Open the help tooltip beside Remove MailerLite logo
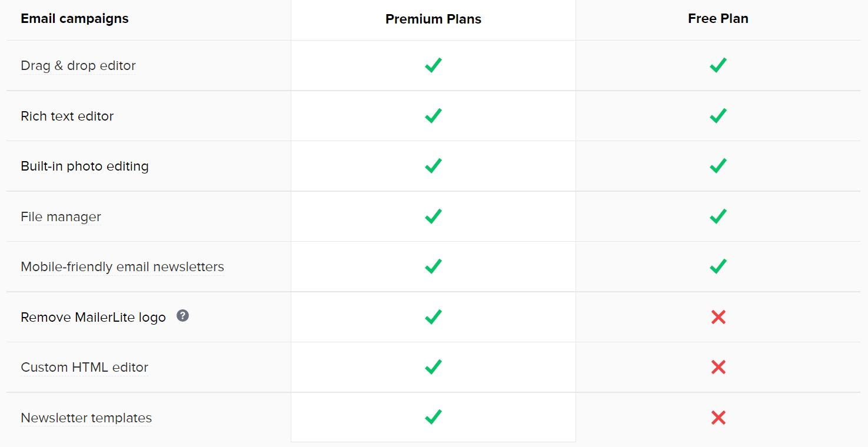Viewport: 868px width, 447px height. coord(182,316)
